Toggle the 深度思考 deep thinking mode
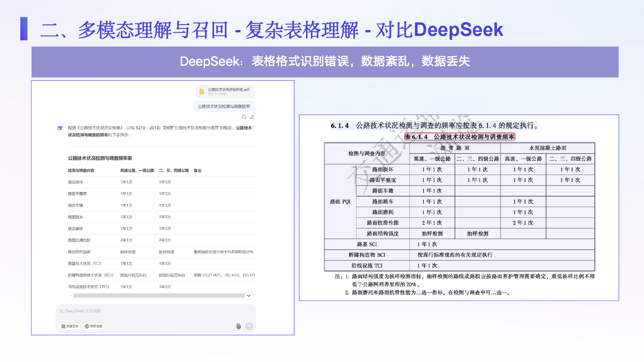Viewport: 644px width, 362px height. [x=70, y=326]
